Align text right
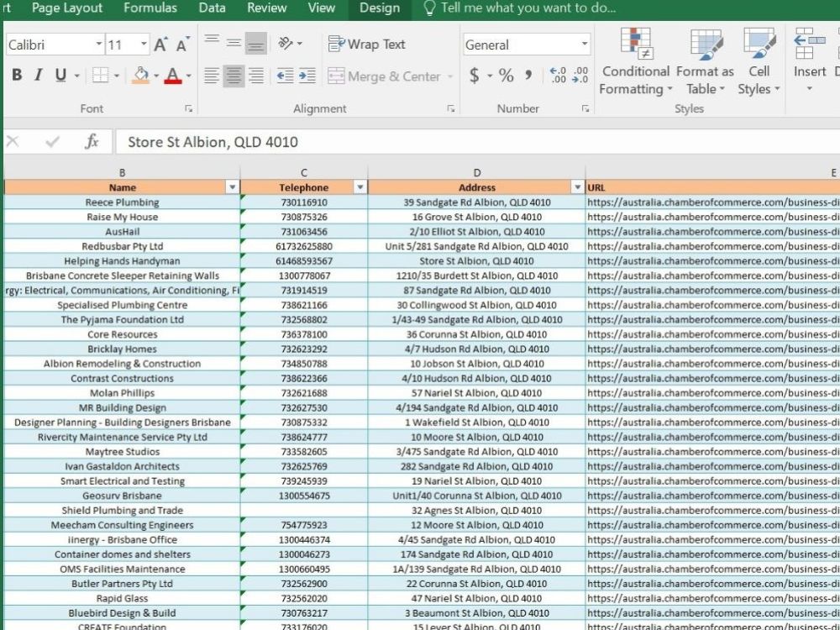 [256, 76]
